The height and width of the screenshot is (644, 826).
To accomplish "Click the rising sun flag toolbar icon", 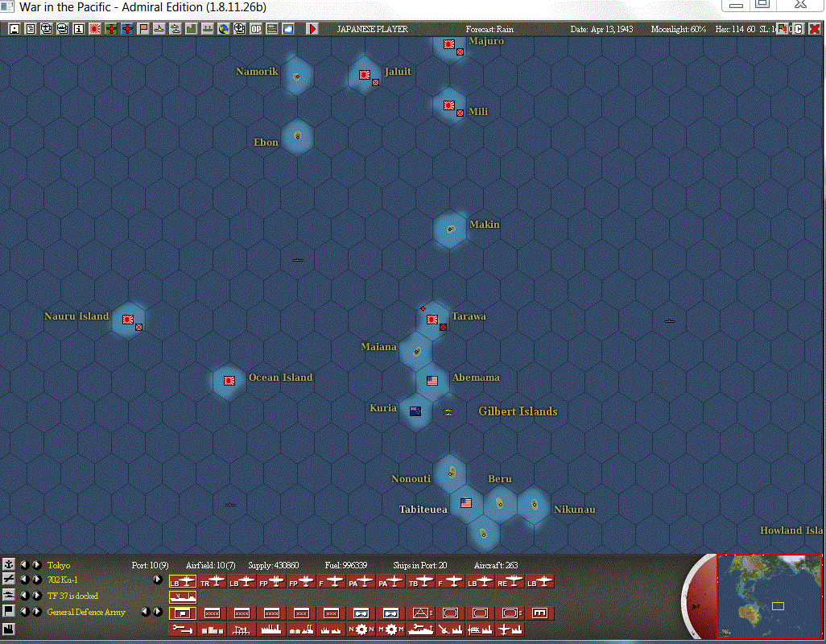I will click(x=95, y=29).
